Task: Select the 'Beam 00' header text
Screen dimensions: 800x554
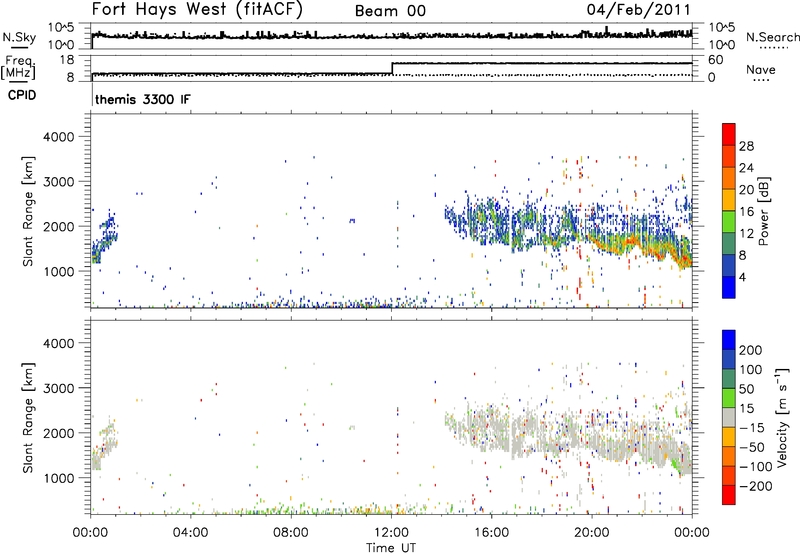Action: click(x=390, y=11)
